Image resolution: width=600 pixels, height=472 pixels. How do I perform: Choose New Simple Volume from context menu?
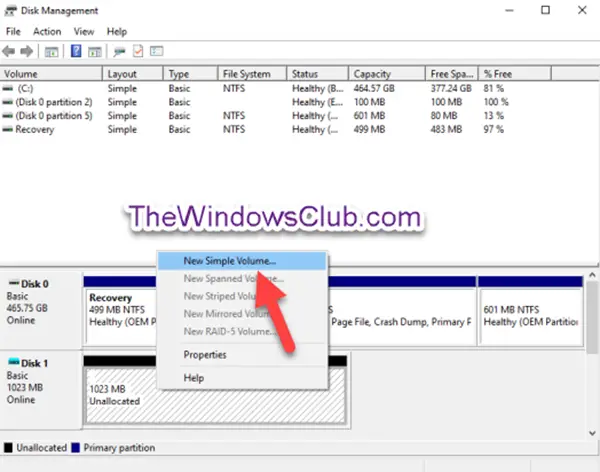[242, 261]
